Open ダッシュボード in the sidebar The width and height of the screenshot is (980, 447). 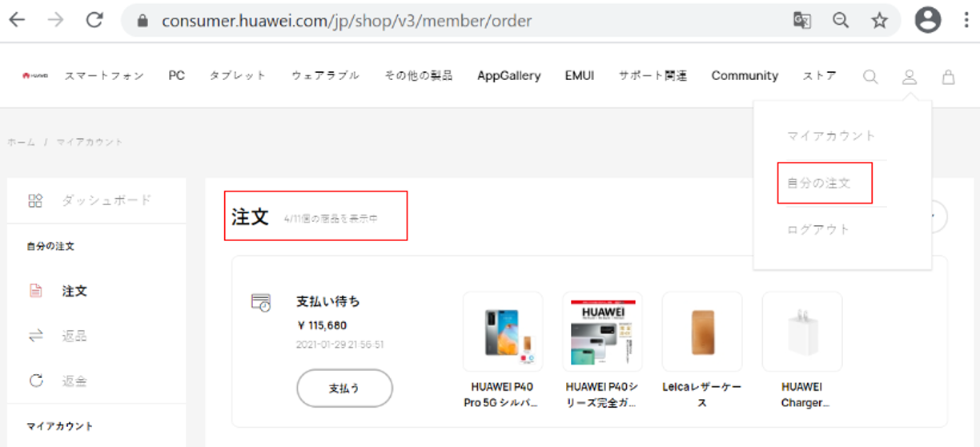point(106,200)
